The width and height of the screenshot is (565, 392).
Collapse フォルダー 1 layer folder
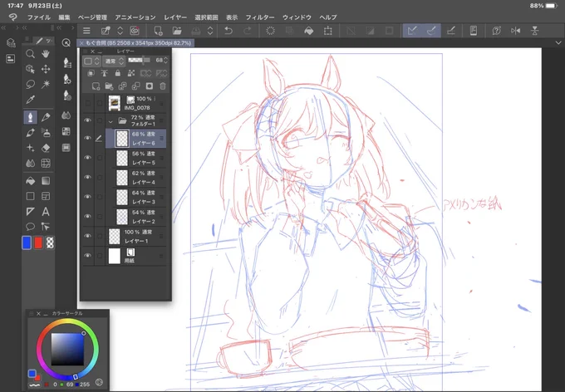click(x=111, y=121)
